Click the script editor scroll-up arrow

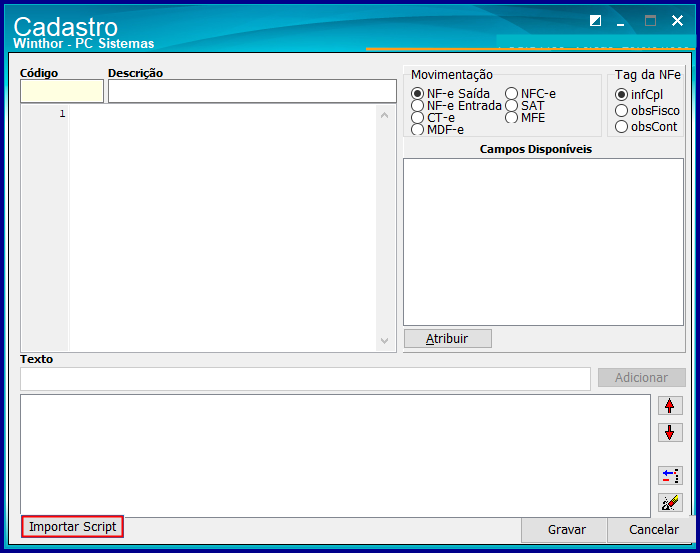(x=384, y=115)
